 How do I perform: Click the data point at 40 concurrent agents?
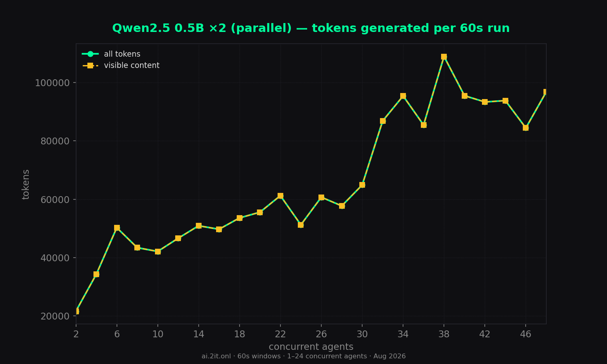(465, 96)
